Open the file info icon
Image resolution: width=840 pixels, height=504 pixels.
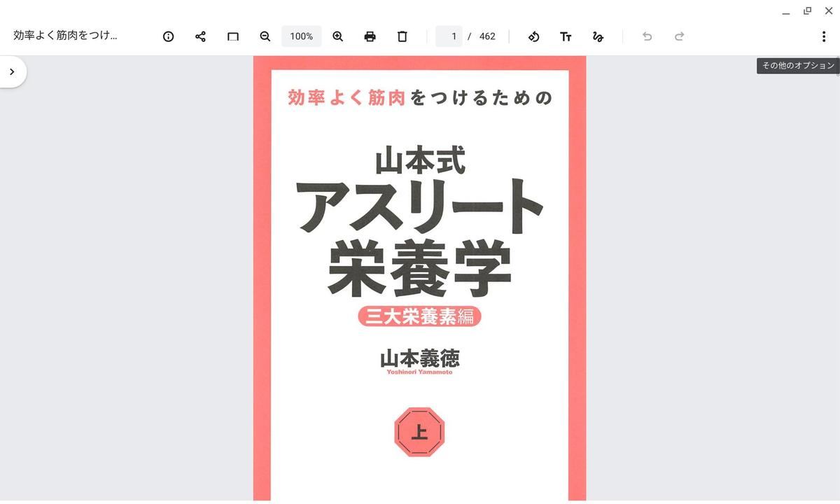pos(168,36)
